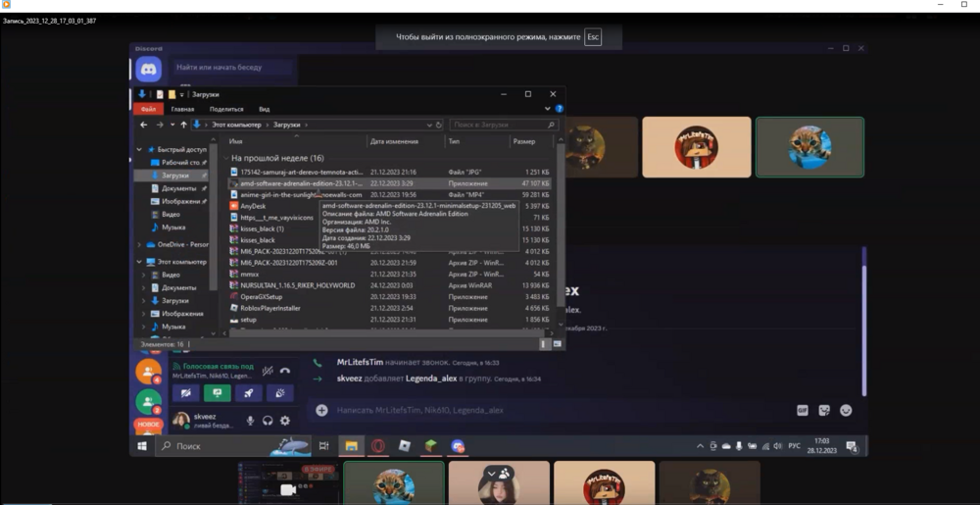Click the magnifier in the Explorer search box
Screen dimensions: 980x505
coord(551,125)
